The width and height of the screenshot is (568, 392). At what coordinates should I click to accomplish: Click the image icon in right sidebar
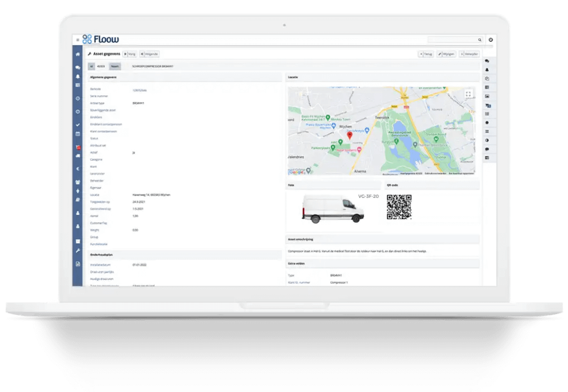click(x=487, y=96)
